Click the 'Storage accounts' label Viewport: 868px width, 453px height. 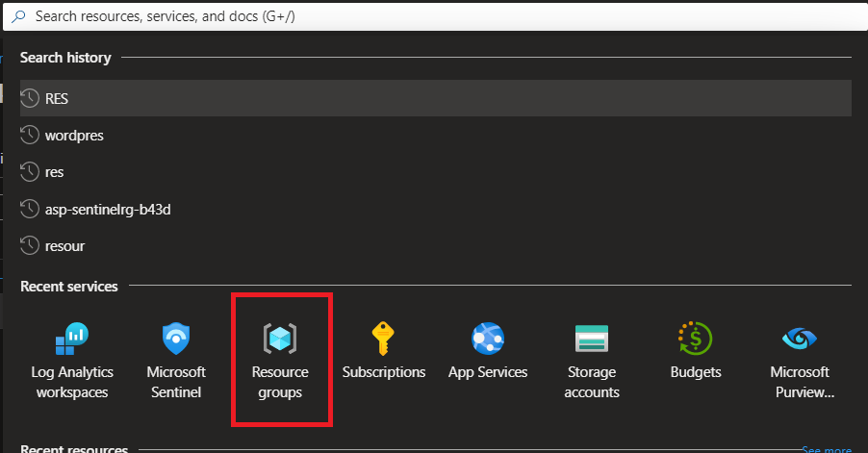[x=592, y=382]
